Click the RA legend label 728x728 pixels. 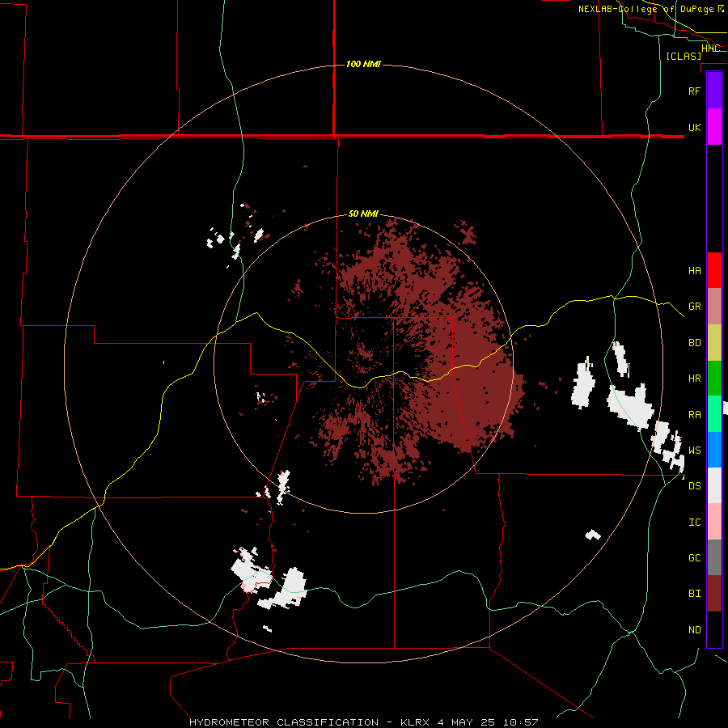(694, 414)
